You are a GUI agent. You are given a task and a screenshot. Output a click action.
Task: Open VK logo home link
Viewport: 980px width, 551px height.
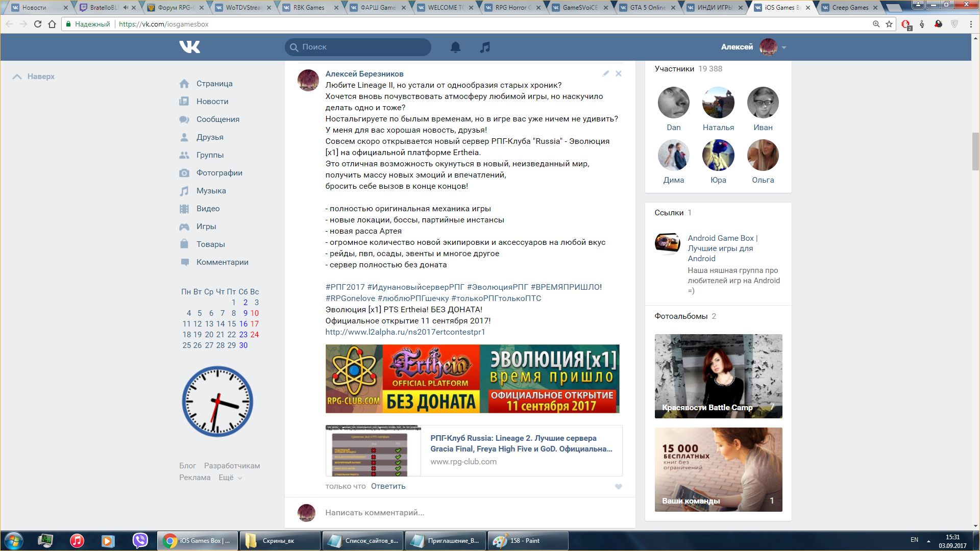point(189,47)
